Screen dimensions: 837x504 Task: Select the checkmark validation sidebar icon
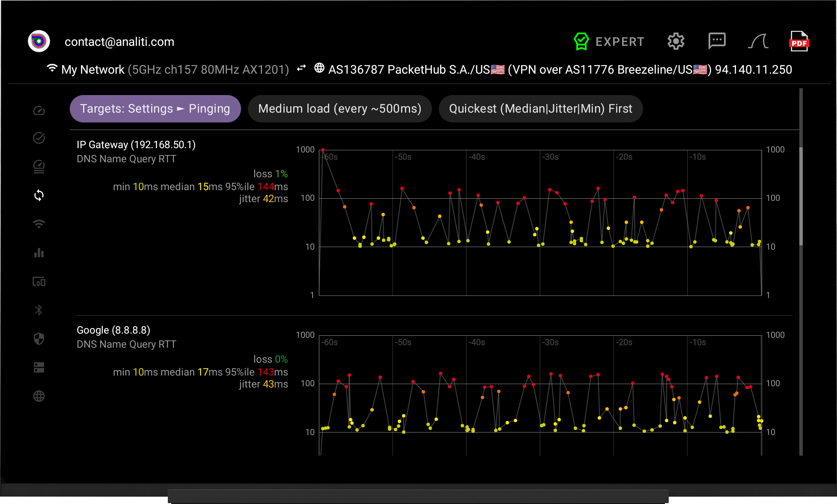click(x=39, y=138)
